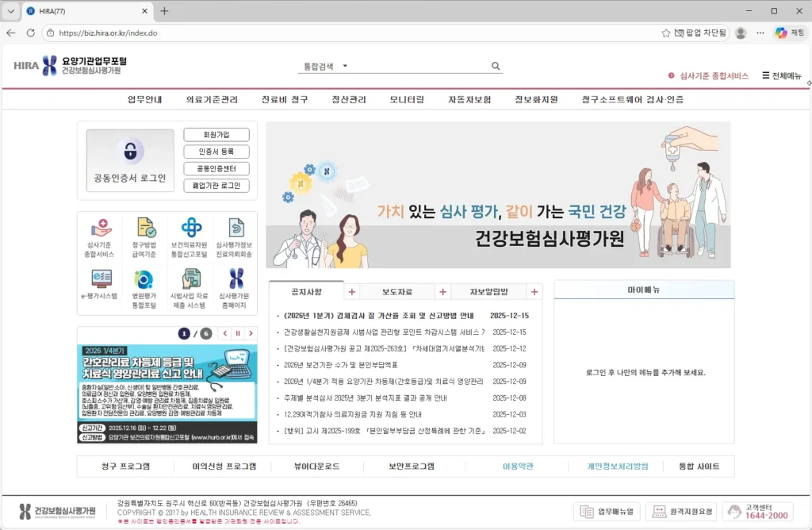The height and width of the screenshot is (530, 812).
Task: Expand the 전체메뉴 full menu
Action: click(x=782, y=75)
